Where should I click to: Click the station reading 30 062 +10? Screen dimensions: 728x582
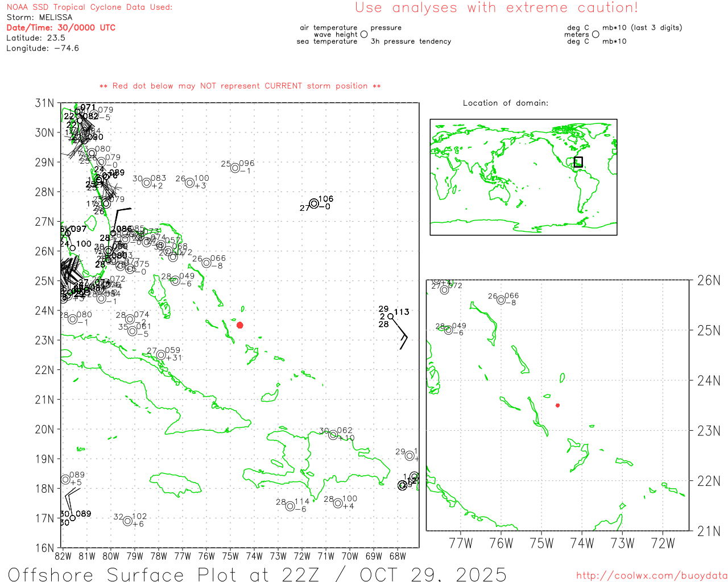(333, 435)
